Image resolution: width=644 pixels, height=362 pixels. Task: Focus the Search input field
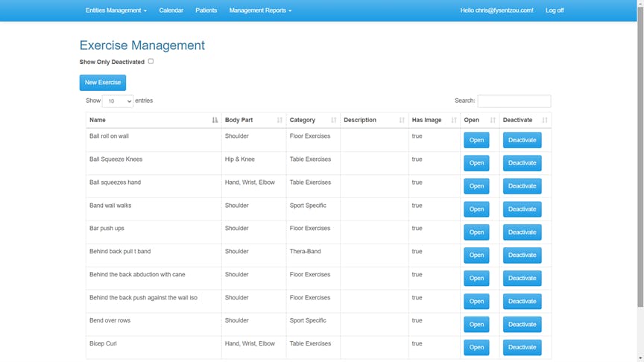514,101
